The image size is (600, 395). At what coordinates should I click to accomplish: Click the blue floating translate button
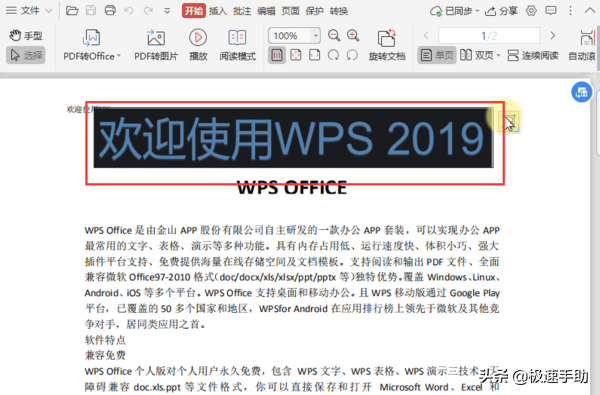[x=582, y=92]
